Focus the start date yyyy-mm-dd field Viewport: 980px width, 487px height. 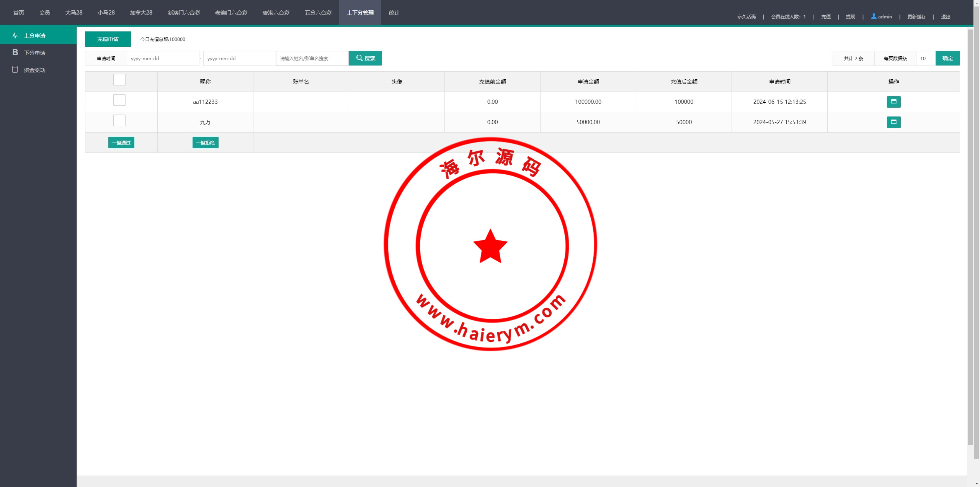pos(163,58)
